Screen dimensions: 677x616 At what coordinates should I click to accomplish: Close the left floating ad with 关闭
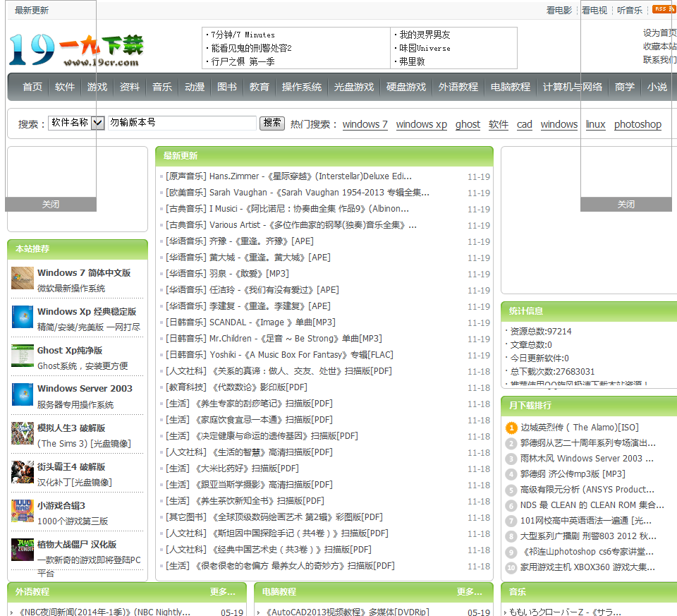pos(51,205)
